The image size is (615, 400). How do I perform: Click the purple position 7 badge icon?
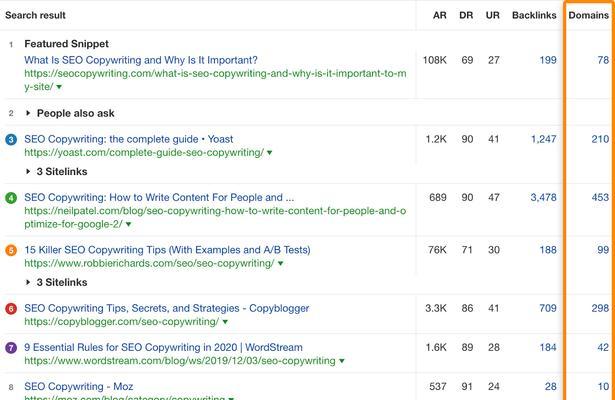pyautogui.click(x=11, y=348)
